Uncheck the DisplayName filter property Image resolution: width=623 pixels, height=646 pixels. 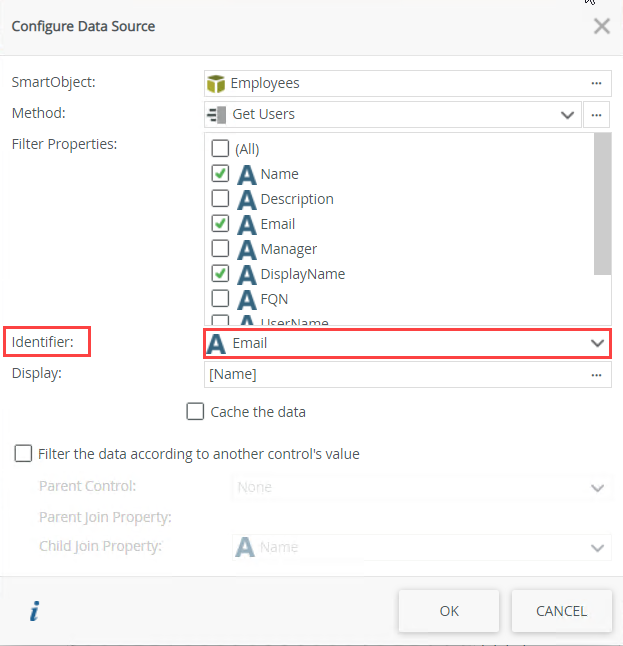click(220, 274)
